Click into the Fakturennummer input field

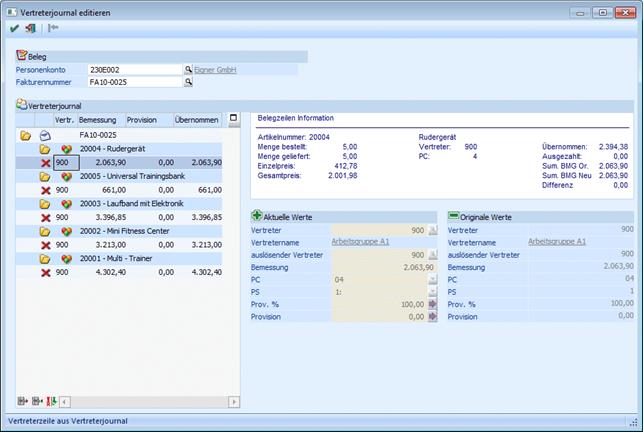[134, 83]
